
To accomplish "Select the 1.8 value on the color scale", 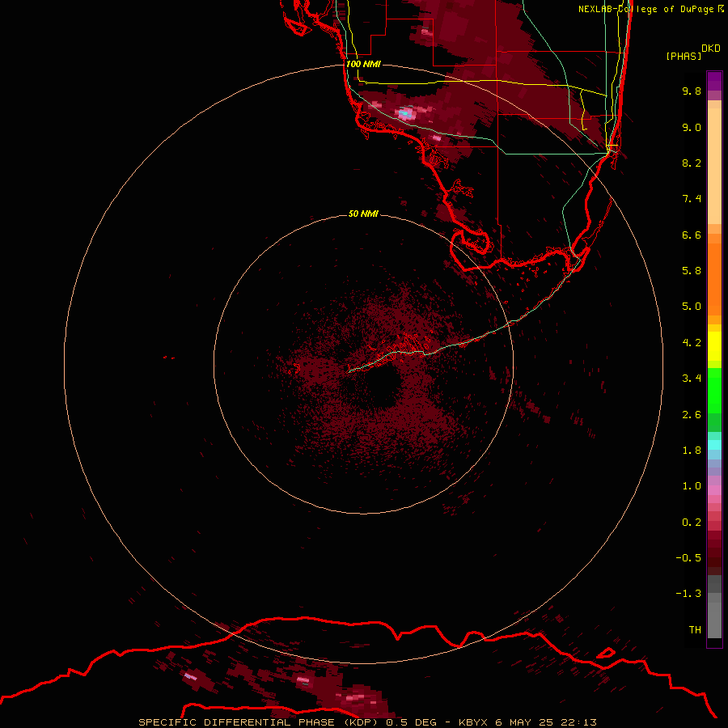I will tap(692, 451).
